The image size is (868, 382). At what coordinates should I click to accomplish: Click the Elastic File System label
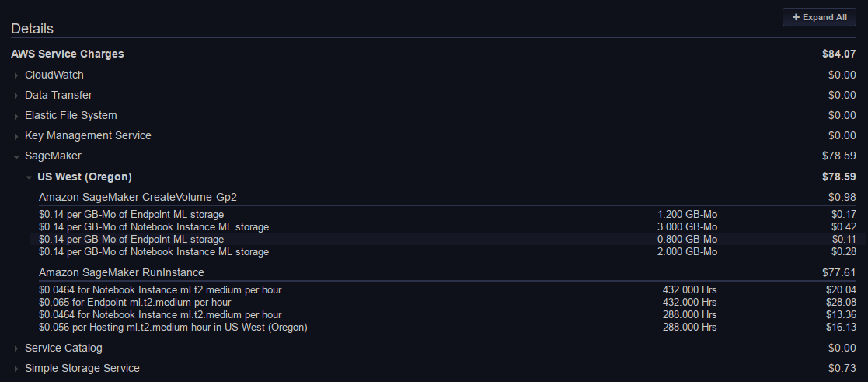tap(71, 115)
